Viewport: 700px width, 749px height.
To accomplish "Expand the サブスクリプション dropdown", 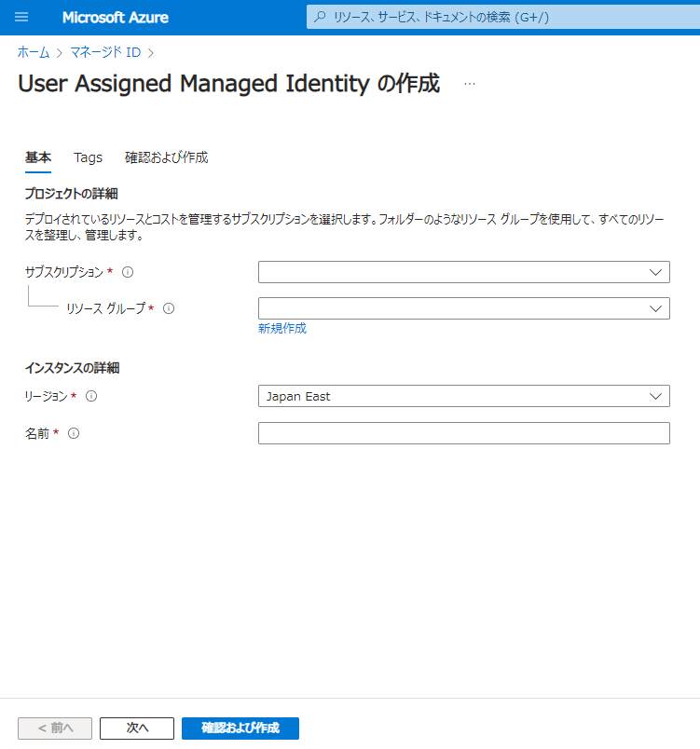I will [x=464, y=272].
